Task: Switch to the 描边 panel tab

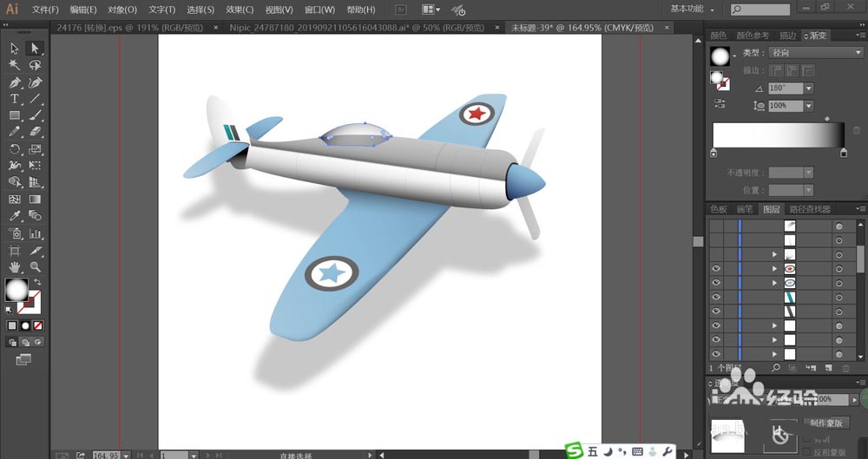Action: 787,36
